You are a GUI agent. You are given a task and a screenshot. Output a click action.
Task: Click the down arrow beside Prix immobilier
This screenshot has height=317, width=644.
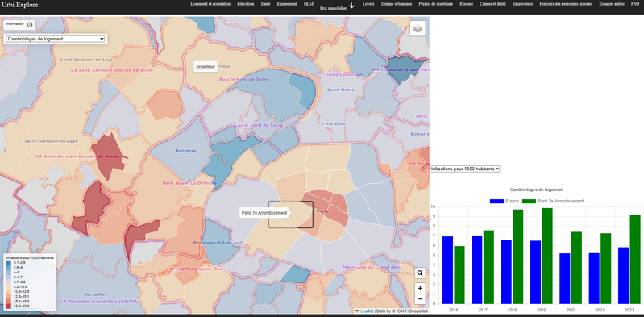coord(352,6)
